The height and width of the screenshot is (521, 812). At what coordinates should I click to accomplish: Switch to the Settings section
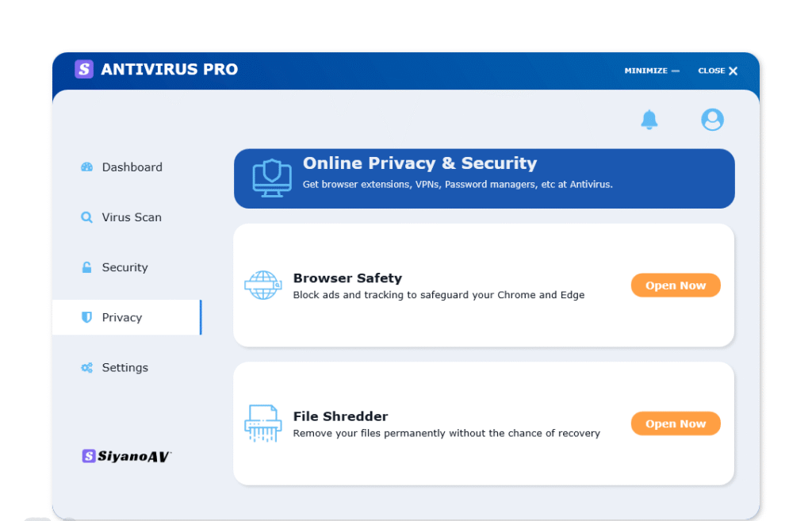(124, 367)
